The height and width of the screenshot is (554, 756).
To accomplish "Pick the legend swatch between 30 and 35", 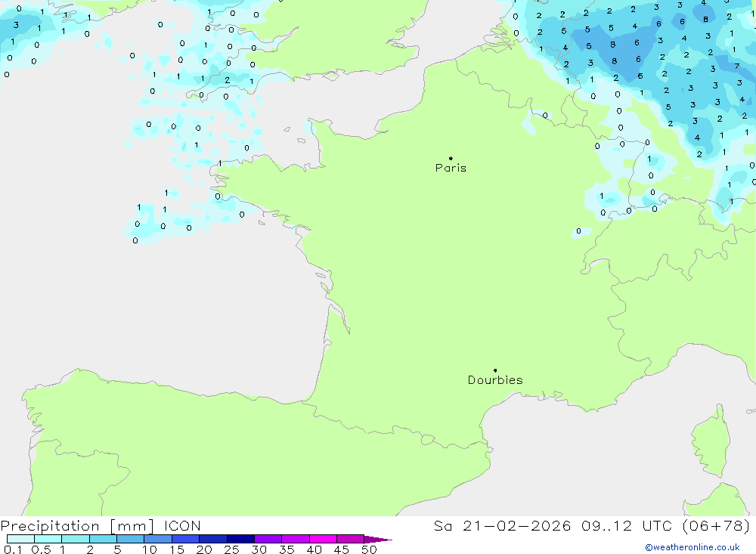I will pos(268,539).
